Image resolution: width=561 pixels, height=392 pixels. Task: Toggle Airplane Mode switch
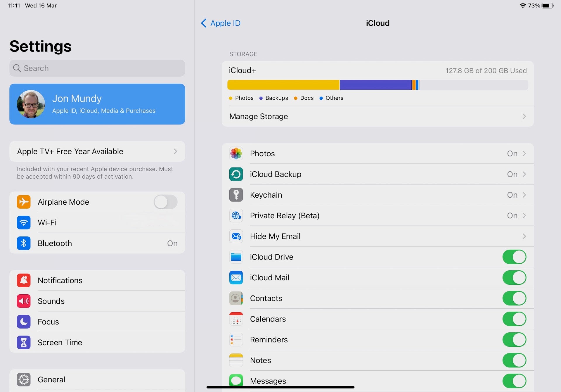(x=166, y=202)
